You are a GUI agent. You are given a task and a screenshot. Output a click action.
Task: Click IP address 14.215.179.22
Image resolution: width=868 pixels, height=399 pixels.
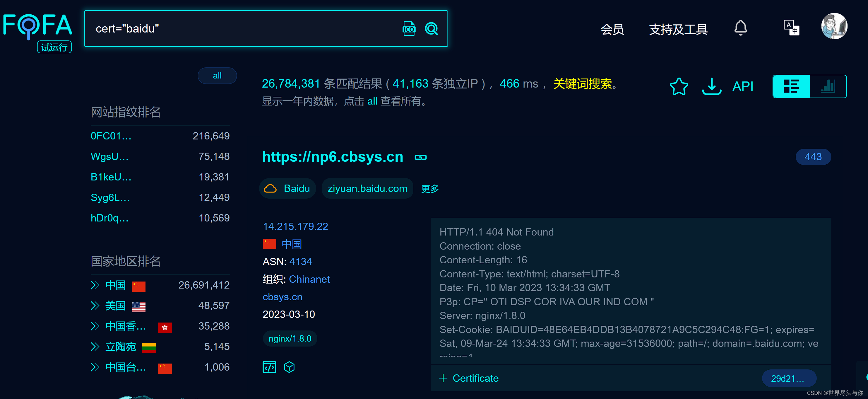tap(295, 226)
